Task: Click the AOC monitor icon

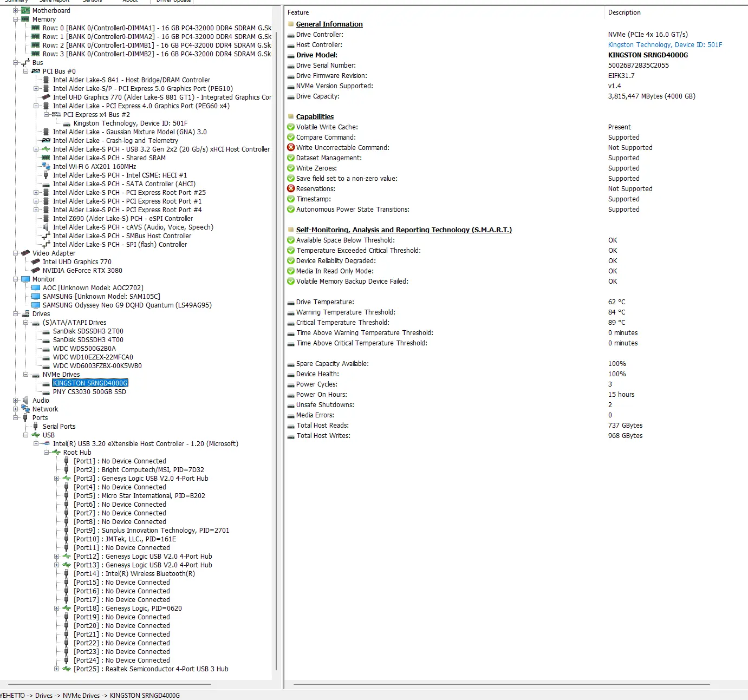Action: 36,287
